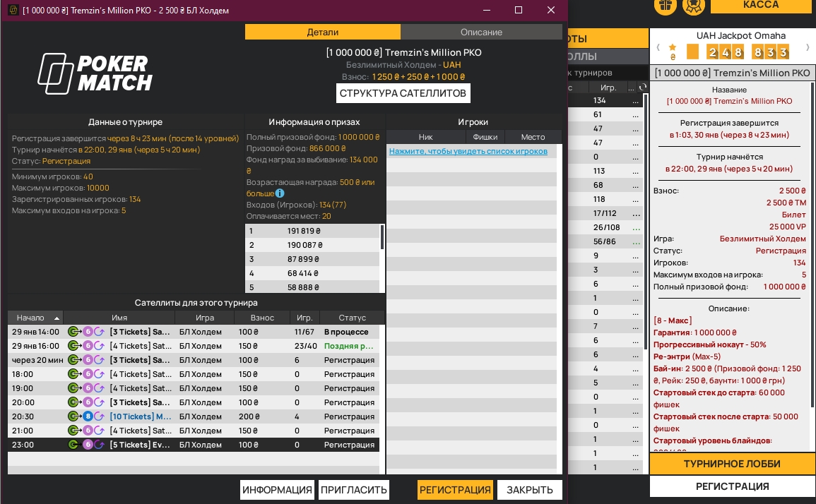Open 'ТУРНИРНОЕ ЛОББИ' in main lobby

click(732, 464)
